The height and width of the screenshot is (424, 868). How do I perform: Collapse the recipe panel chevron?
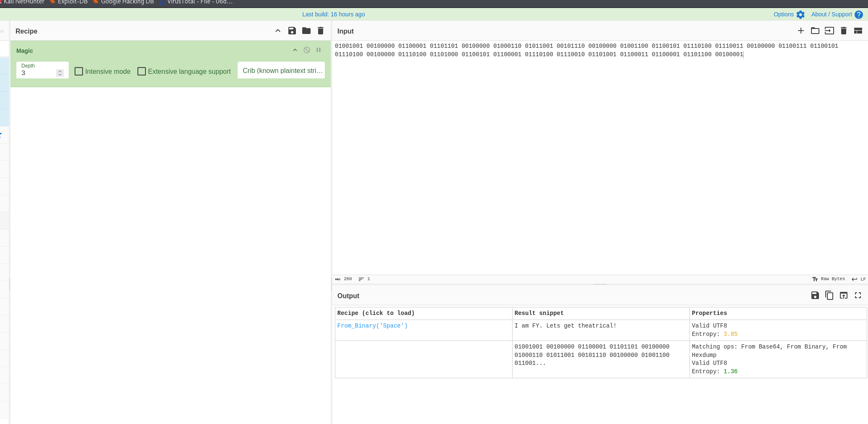click(x=277, y=31)
